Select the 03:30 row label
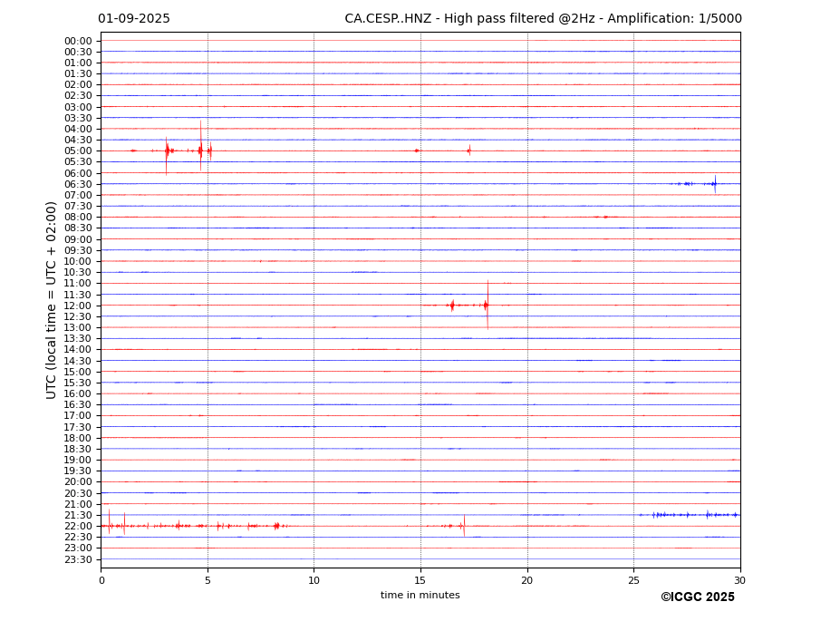The height and width of the screenshot is (631, 840). click(x=78, y=118)
